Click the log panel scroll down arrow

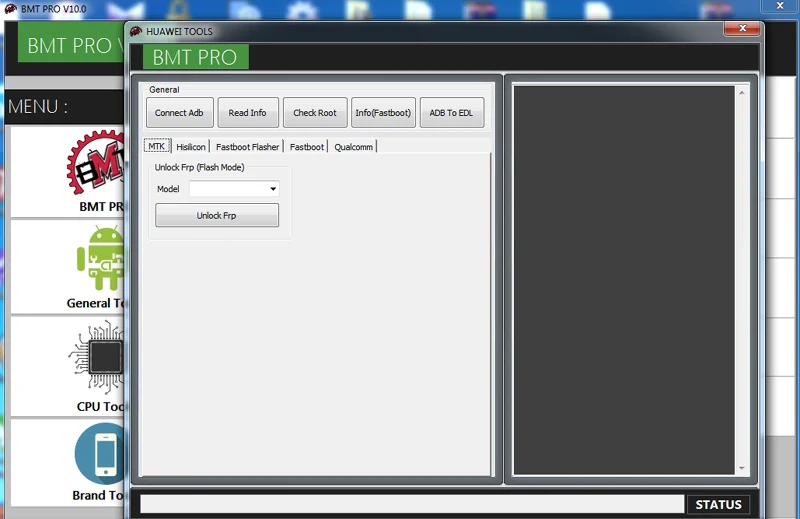click(x=742, y=468)
